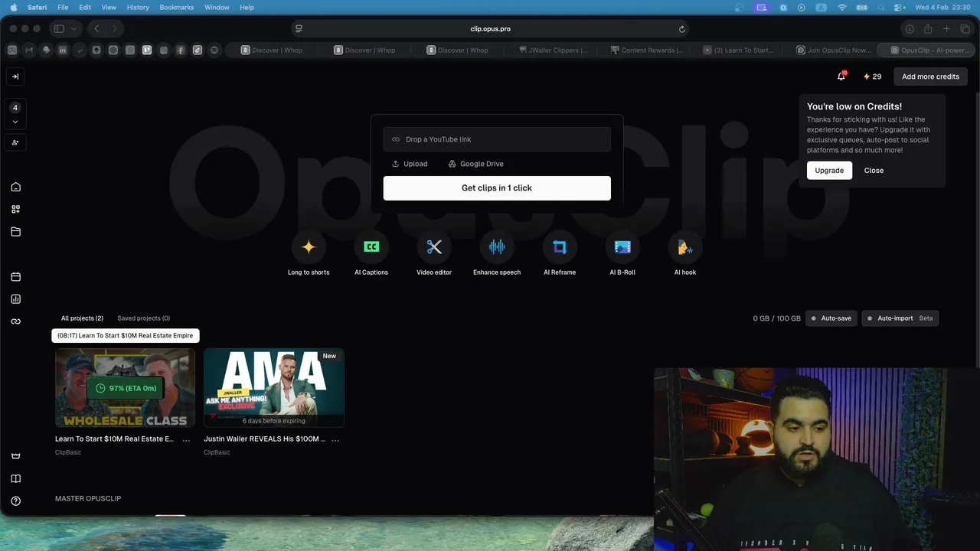Open the AMA Justin Waller project thumbnail
The image size is (980, 551).
click(274, 388)
